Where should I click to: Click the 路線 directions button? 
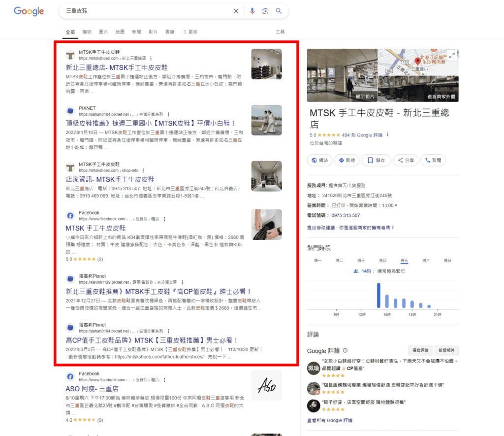[347, 160]
